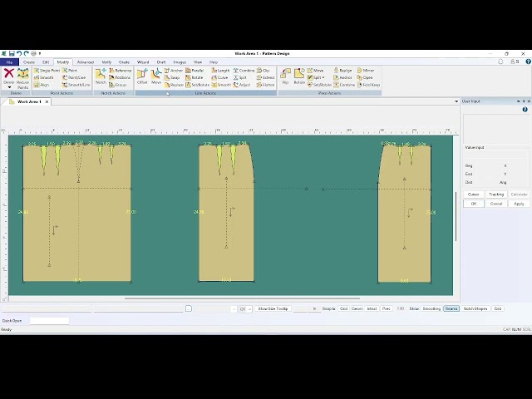Open the Off combo box
Image resolution: width=532 pixels, height=399 pixels.
245,309
